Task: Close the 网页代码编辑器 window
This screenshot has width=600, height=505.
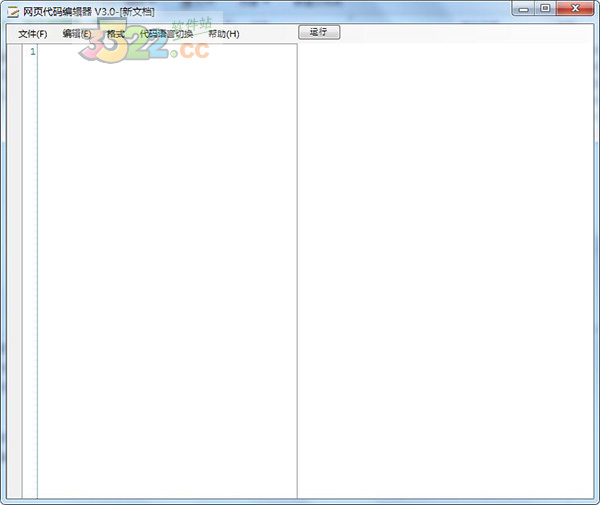Action: pos(575,8)
